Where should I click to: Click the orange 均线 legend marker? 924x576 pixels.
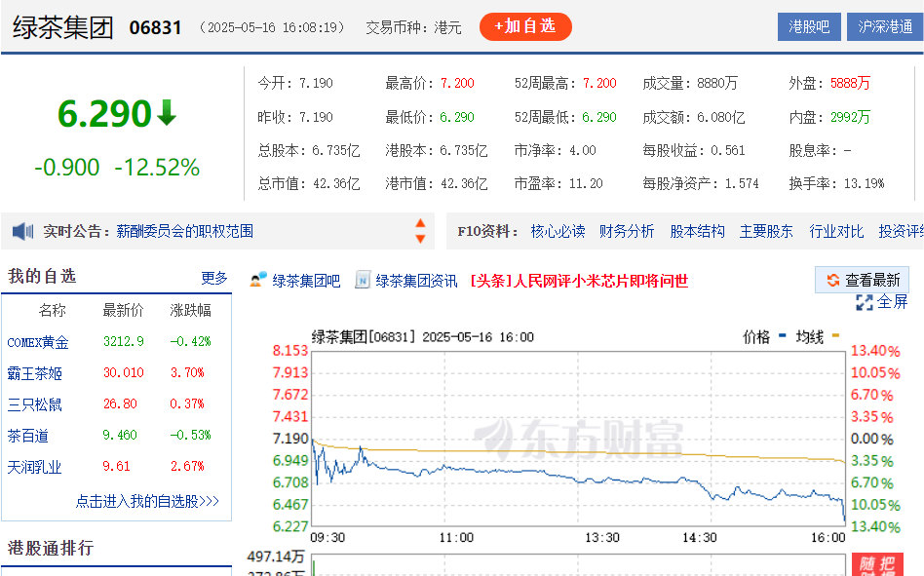pyautogui.click(x=835, y=336)
